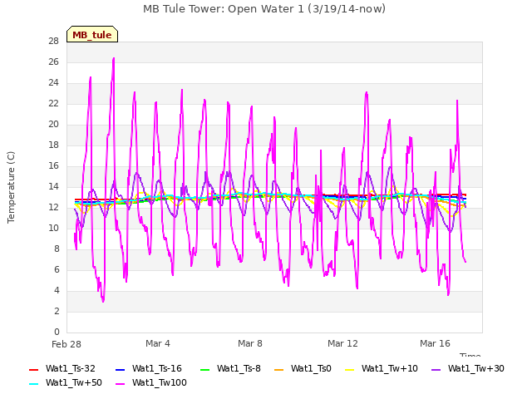Screen dimensions: 532x399
Task: Click the MB_tule label badge
Action: tap(92, 34)
